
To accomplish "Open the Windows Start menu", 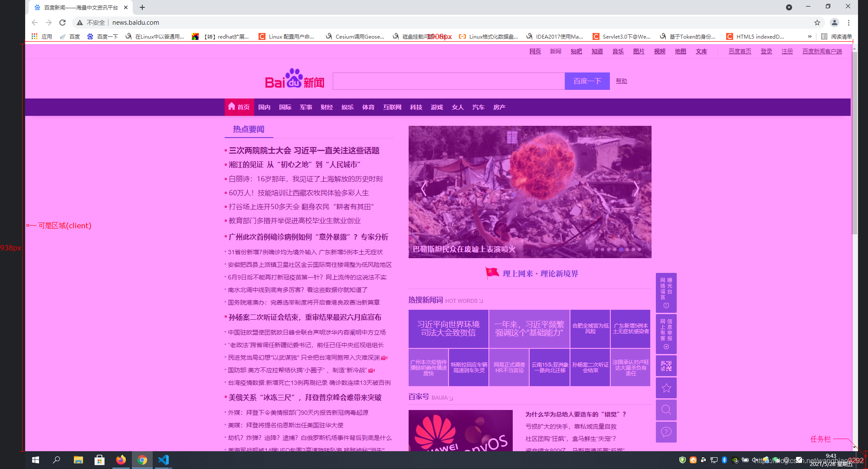I will click(x=36, y=460).
